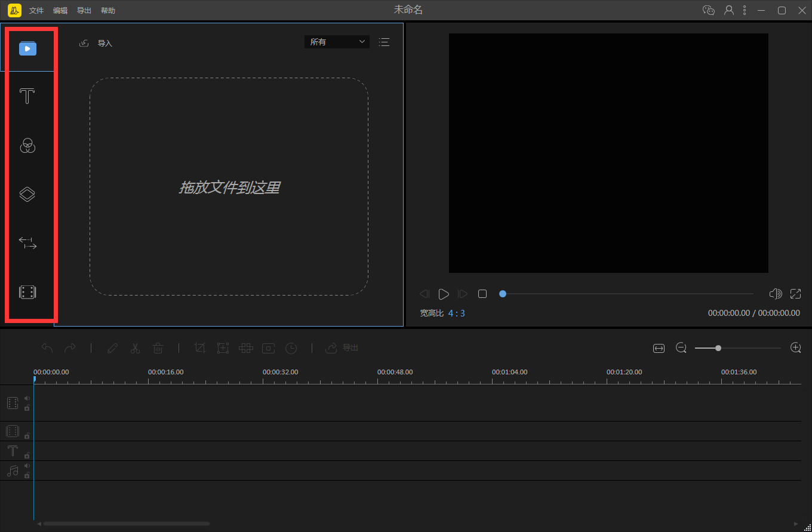Click the preview timecode 00:00:00.00 / 00:00:00.00
Viewport: 812px width, 532px height.
pyautogui.click(x=754, y=313)
